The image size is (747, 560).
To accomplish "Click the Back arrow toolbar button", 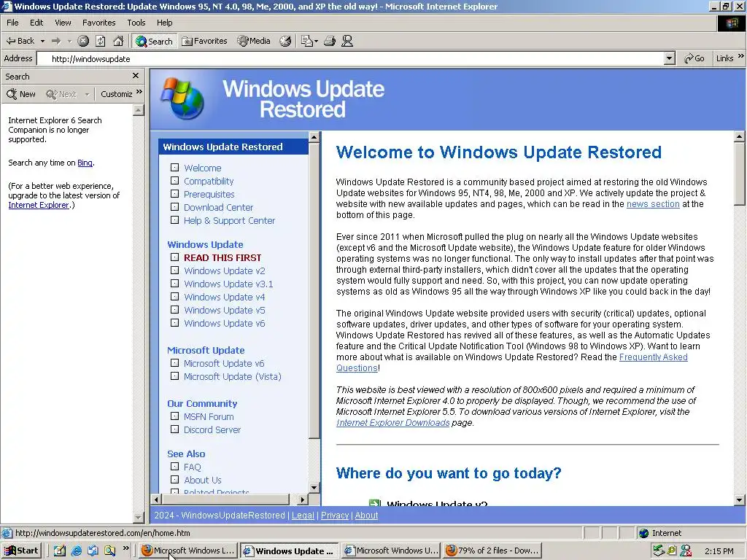I will (x=20, y=41).
